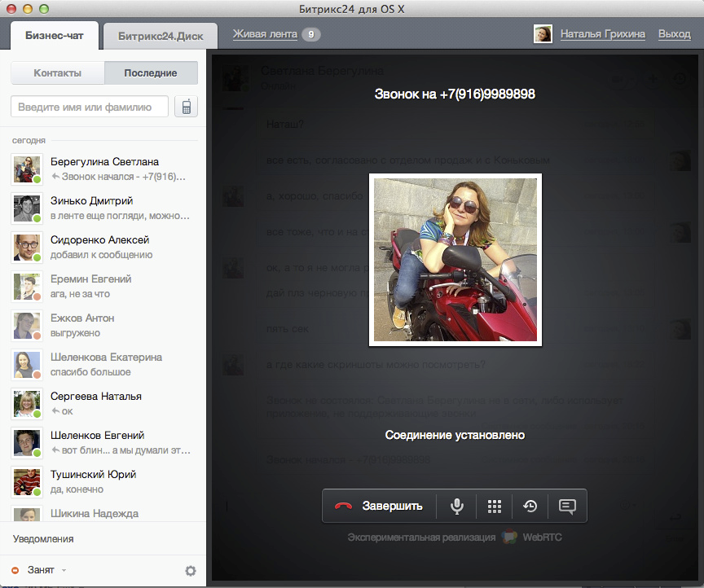The height and width of the screenshot is (588, 704).
Task: Open chat with Зинько Дмитрий
Action: [x=103, y=208]
